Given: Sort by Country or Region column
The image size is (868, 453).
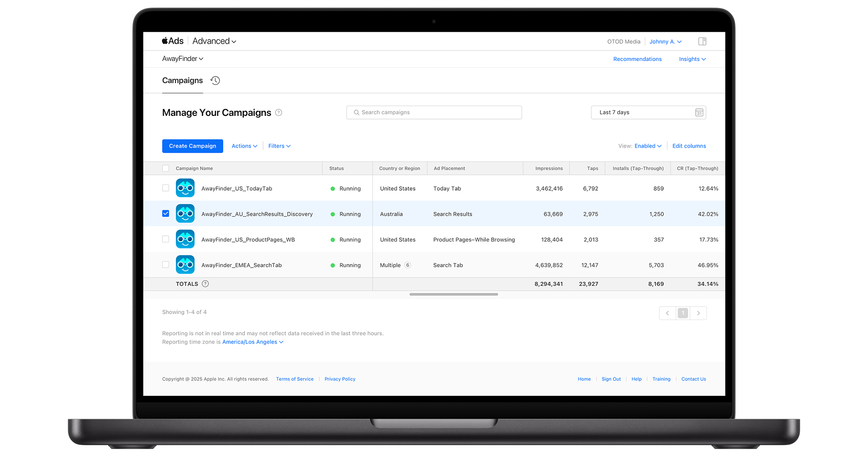Looking at the screenshot, I should 399,169.
